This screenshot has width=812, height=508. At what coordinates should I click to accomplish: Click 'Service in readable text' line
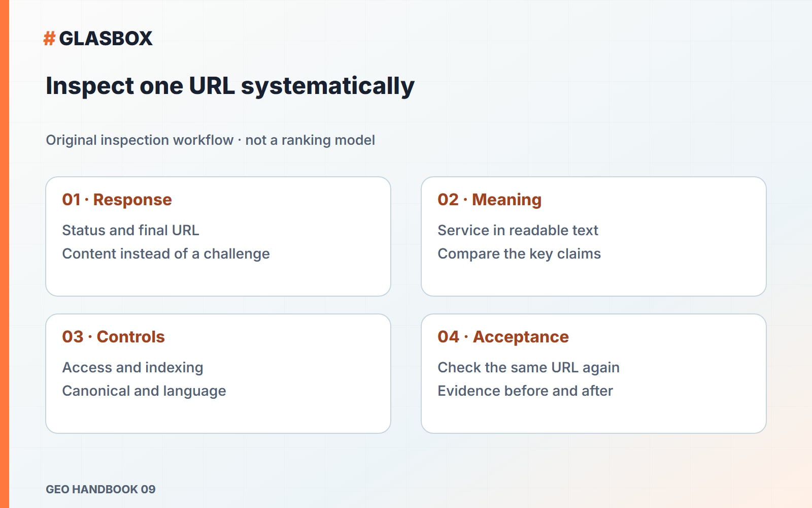coord(518,230)
